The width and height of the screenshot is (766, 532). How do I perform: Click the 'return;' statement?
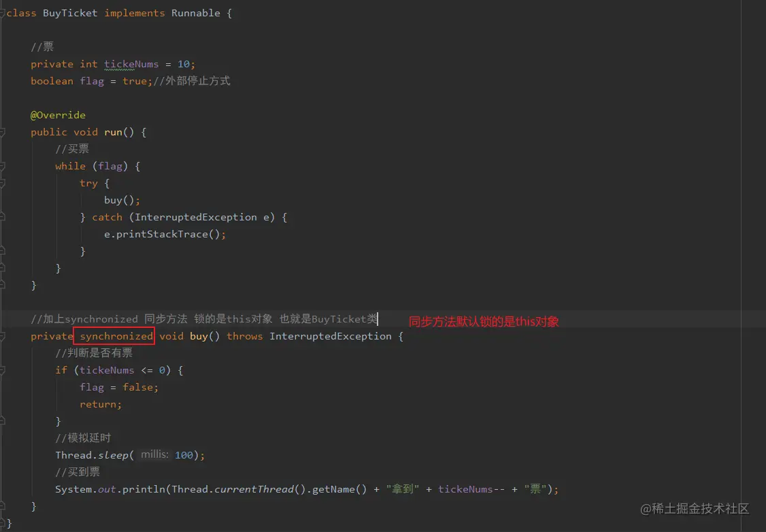pos(101,404)
